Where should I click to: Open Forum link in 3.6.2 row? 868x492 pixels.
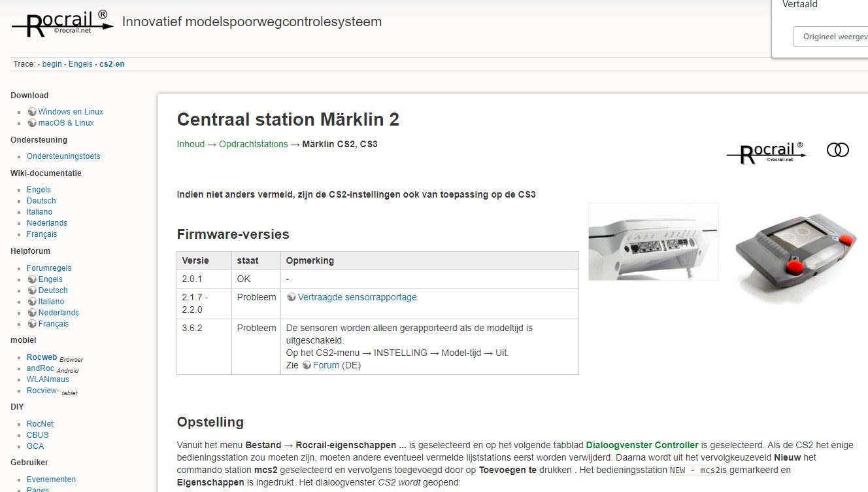coord(326,365)
